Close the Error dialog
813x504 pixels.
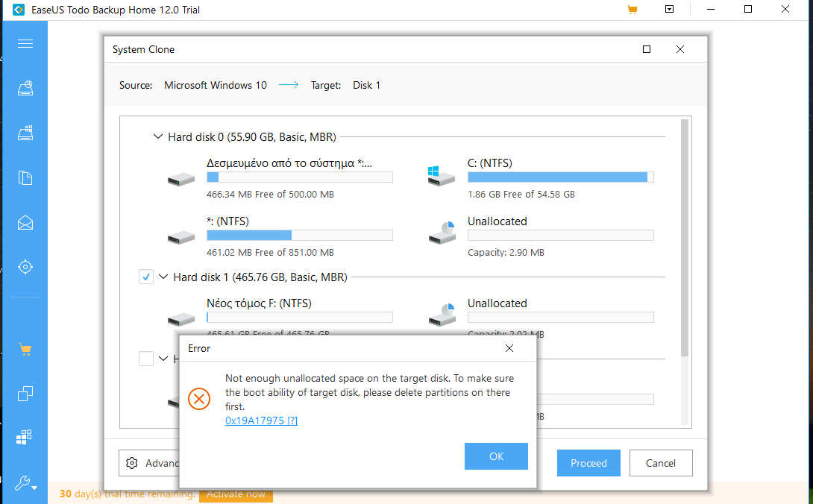[x=509, y=348]
